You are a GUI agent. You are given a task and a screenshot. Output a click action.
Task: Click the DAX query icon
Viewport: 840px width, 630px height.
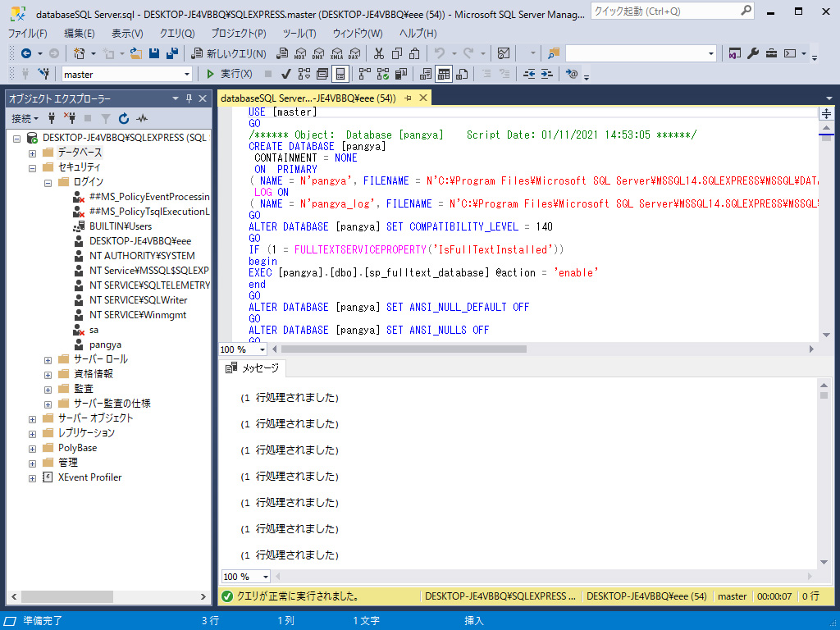(x=354, y=53)
